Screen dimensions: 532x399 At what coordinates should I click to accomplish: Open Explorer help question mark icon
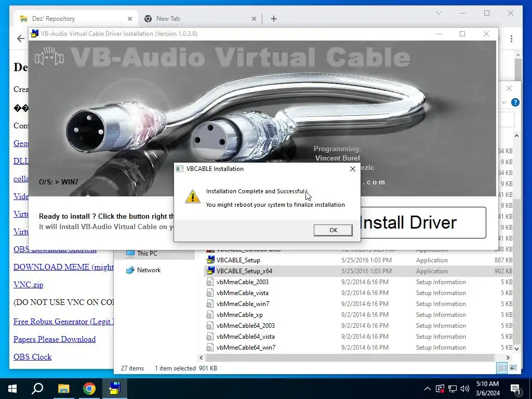tap(515, 102)
